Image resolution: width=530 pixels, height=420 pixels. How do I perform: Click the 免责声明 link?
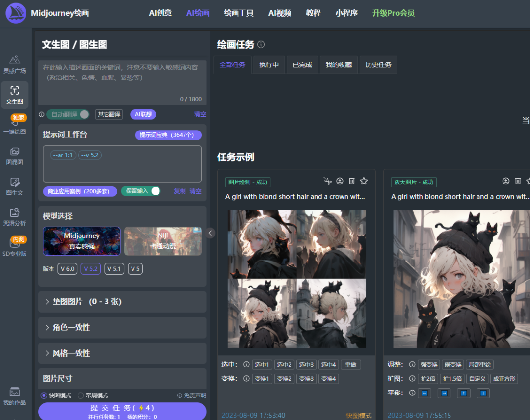[x=192, y=395]
